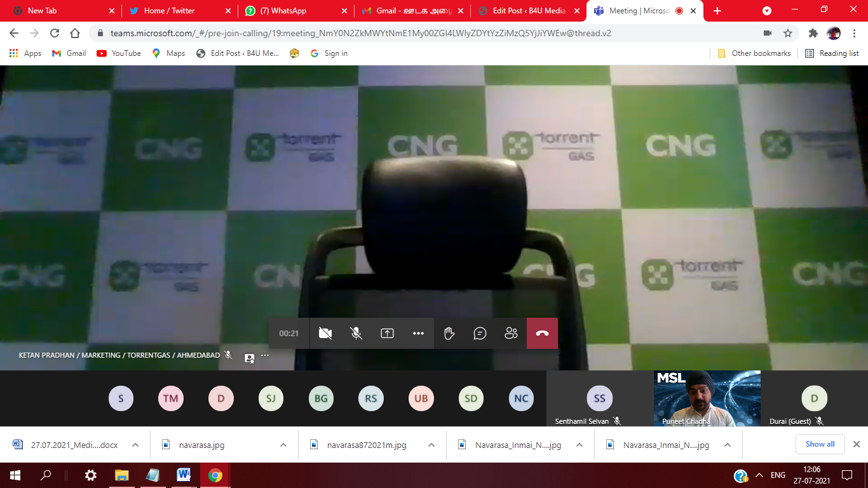Click the 00:21 call duration timer
Image resolution: width=868 pixels, height=488 pixels.
(x=289, y=334)
